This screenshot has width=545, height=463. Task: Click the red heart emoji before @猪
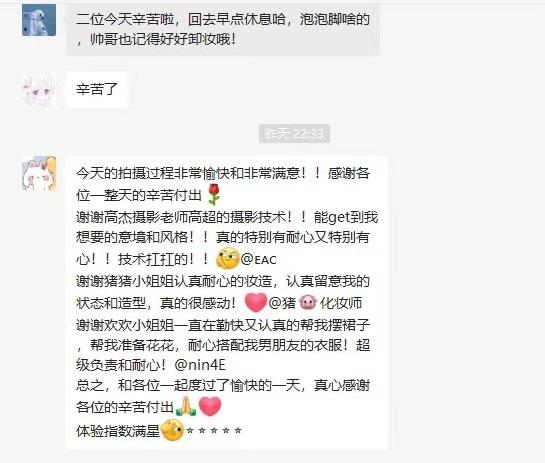coord(256,302)
